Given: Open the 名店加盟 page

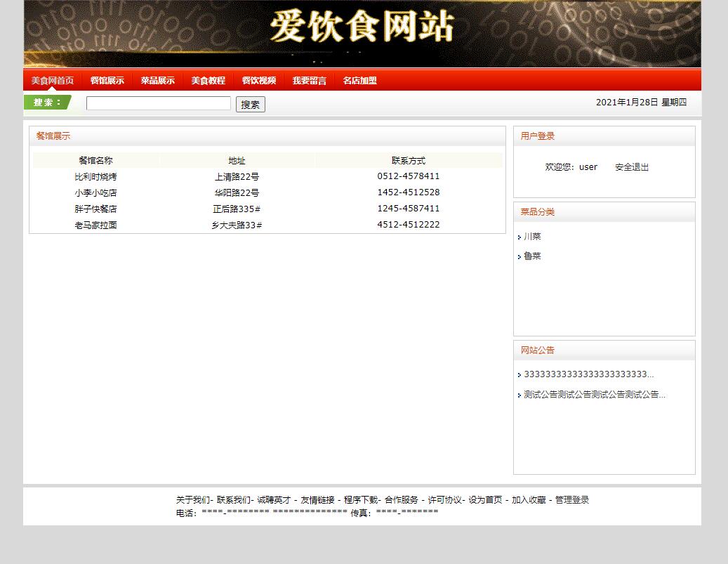Looking at the screenshot, I should click(359, 80).
